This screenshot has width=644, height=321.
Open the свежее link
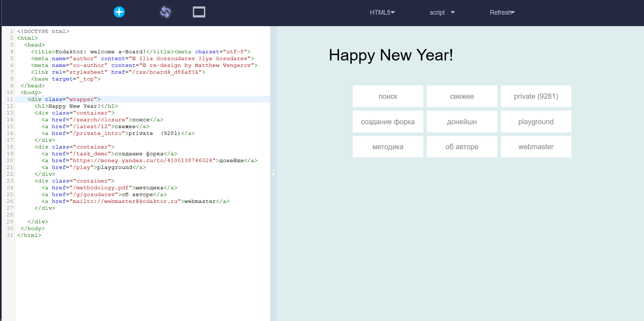462,96
